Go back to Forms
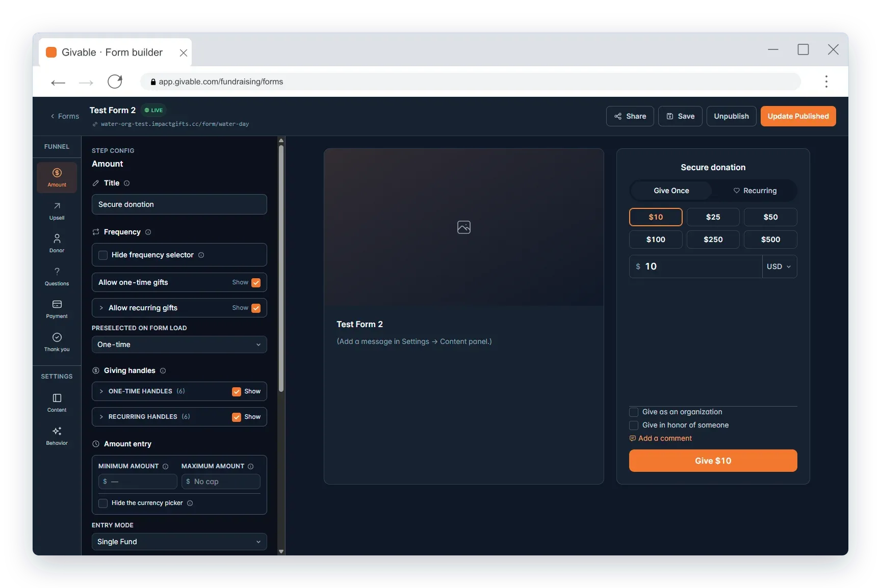881x588 pixels. coord(65,116)
